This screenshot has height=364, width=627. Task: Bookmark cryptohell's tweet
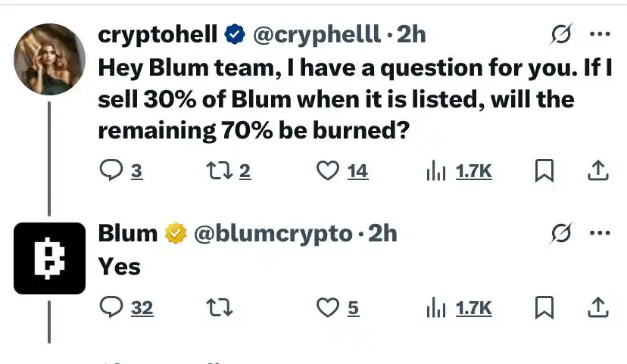[x=544, y=170]
